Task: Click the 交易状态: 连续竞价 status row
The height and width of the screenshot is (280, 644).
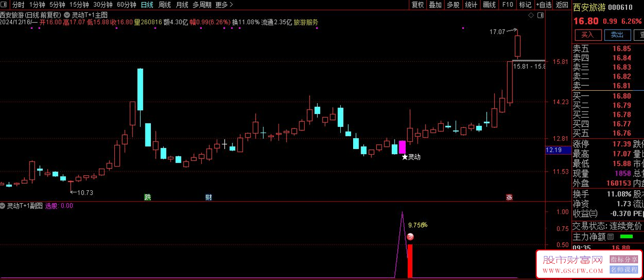Action: coord(608,226)
